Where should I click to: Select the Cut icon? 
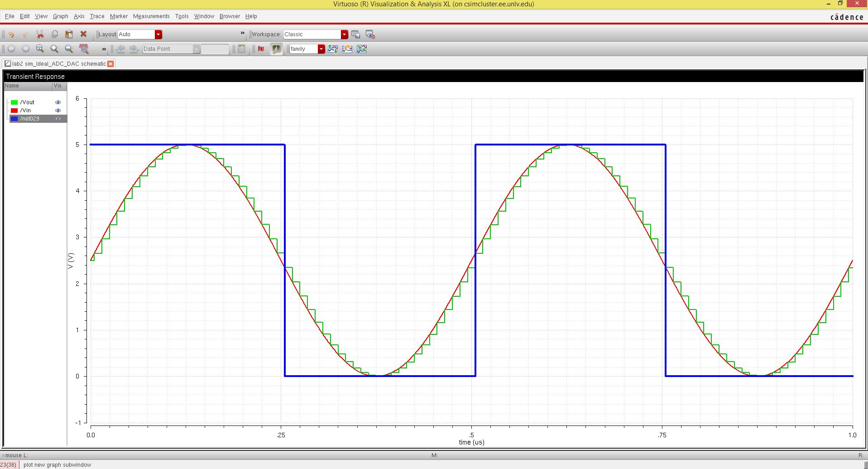tap(40, 34)
